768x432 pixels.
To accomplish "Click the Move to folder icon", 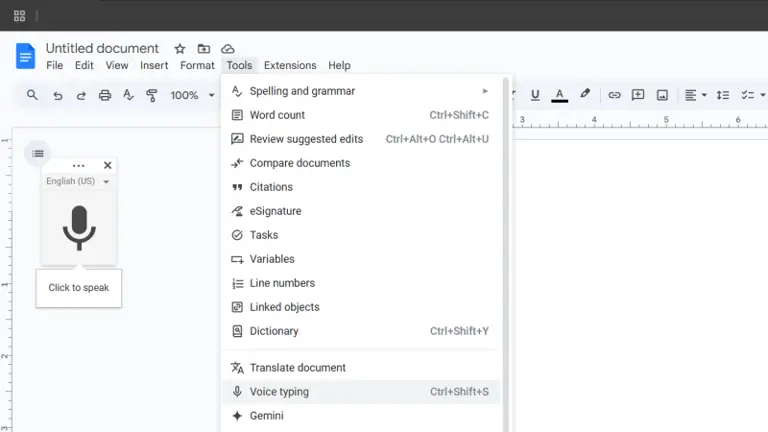I will (x=204, y=49).
